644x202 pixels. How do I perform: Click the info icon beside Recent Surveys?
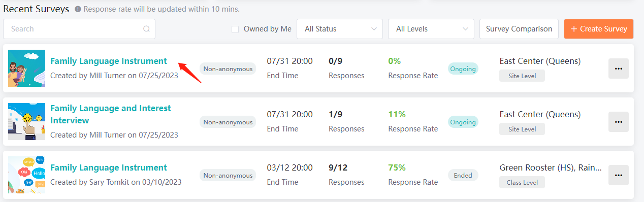coord(78,9)
